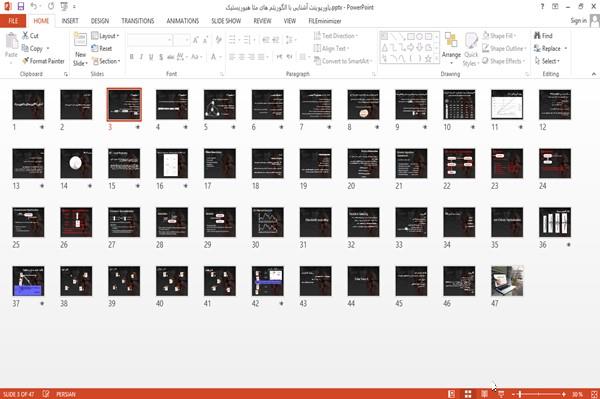The width and height of the screenshot is (600, 399).
Task: Click the Ribbon Display Options icon
Action: click(555, 7)
